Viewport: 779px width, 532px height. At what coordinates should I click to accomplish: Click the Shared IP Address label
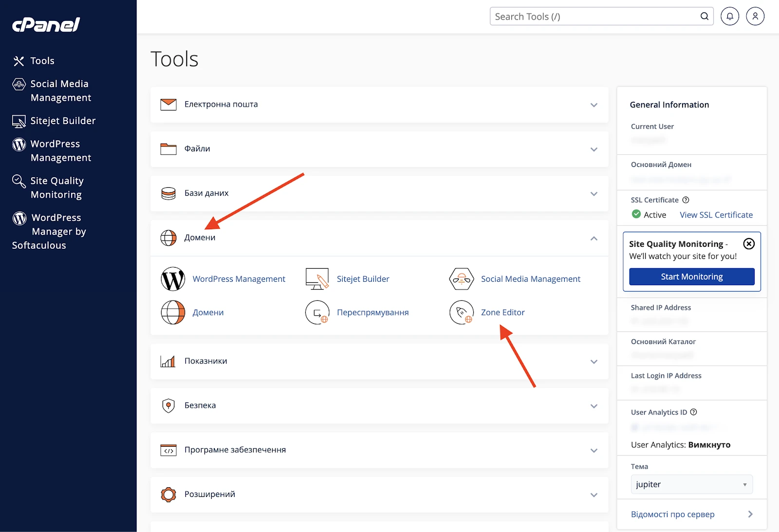tap(661, 308)
